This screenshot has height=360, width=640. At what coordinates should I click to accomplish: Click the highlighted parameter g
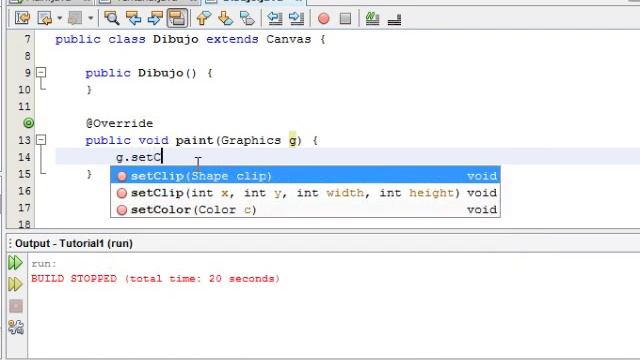click(x=293, y=140)
